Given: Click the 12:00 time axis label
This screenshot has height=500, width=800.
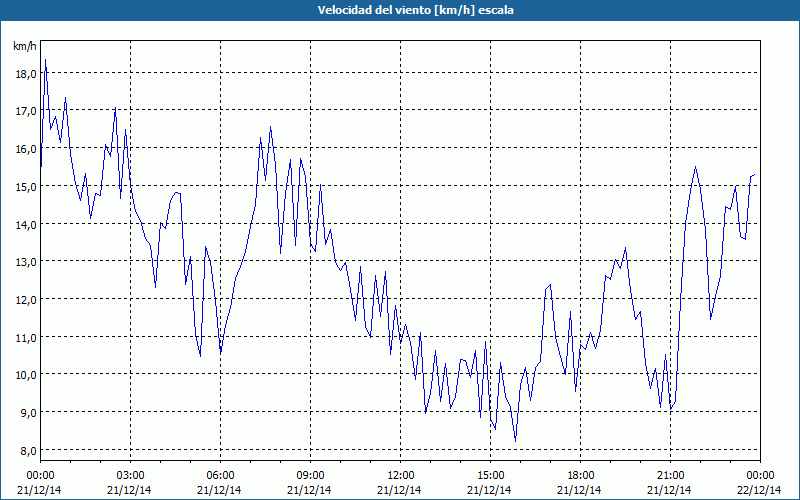Looking at the screenshot, I should (400, 476).
